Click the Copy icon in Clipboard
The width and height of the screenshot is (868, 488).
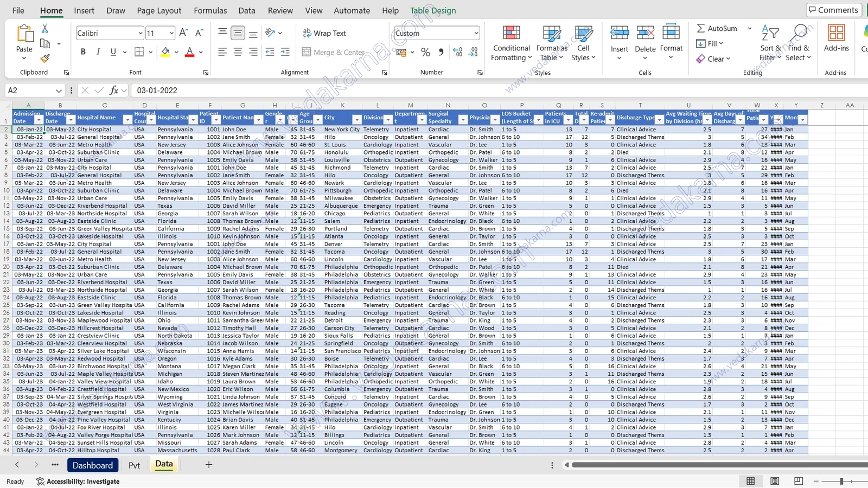45,43
